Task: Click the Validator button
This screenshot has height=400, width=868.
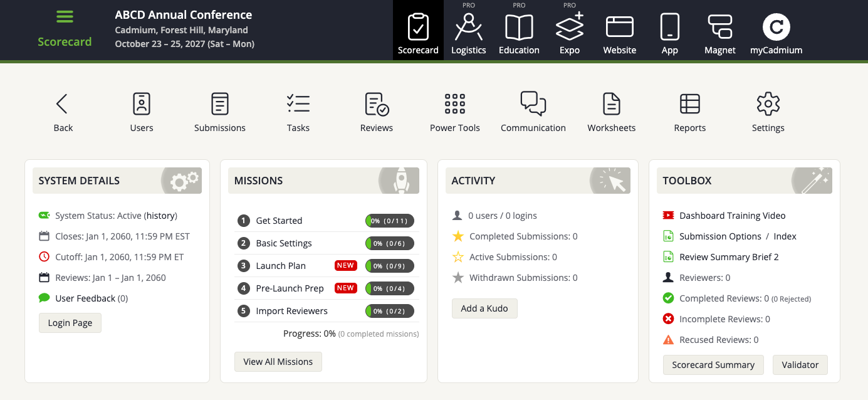Action: (800, 365)
